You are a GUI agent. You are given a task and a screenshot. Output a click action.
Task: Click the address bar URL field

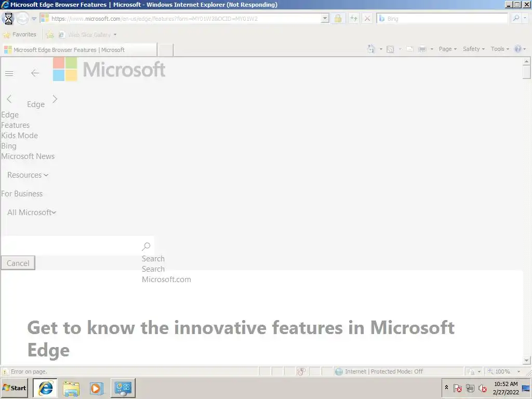180,18
